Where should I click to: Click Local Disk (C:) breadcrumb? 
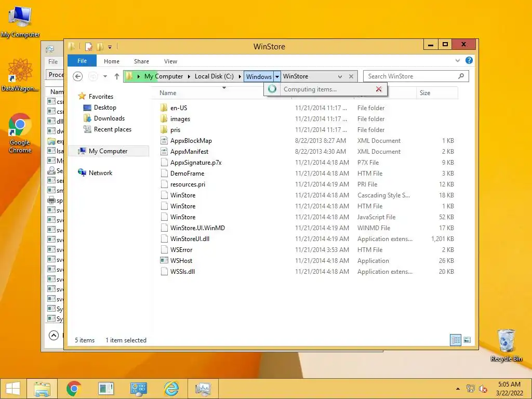pos(214,76)
